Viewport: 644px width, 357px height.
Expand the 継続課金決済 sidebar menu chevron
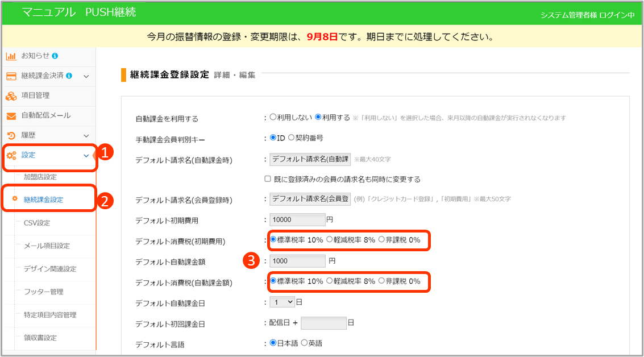click(86, 76)
